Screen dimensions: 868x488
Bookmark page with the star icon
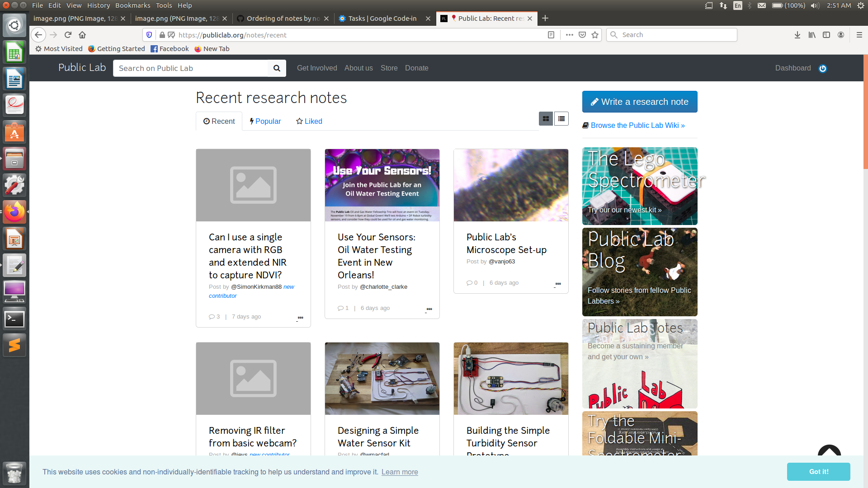coord(595,35)
